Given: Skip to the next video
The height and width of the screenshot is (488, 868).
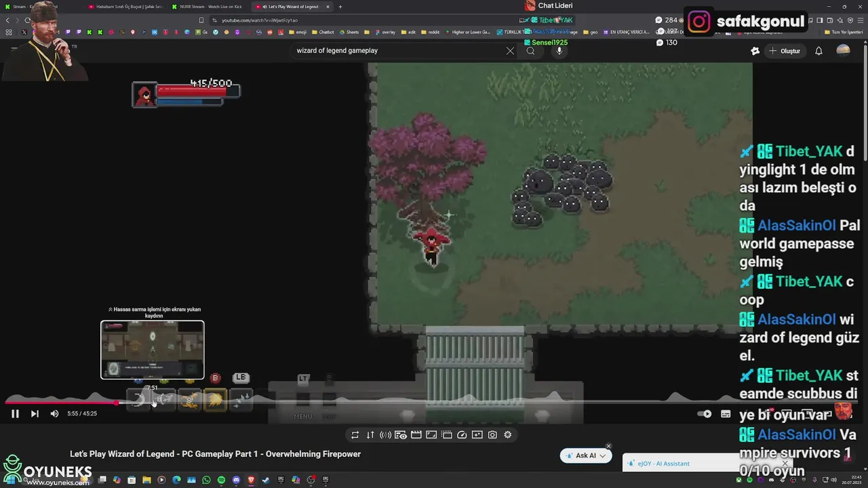Looking at the screenshot, I should (35, 413).
